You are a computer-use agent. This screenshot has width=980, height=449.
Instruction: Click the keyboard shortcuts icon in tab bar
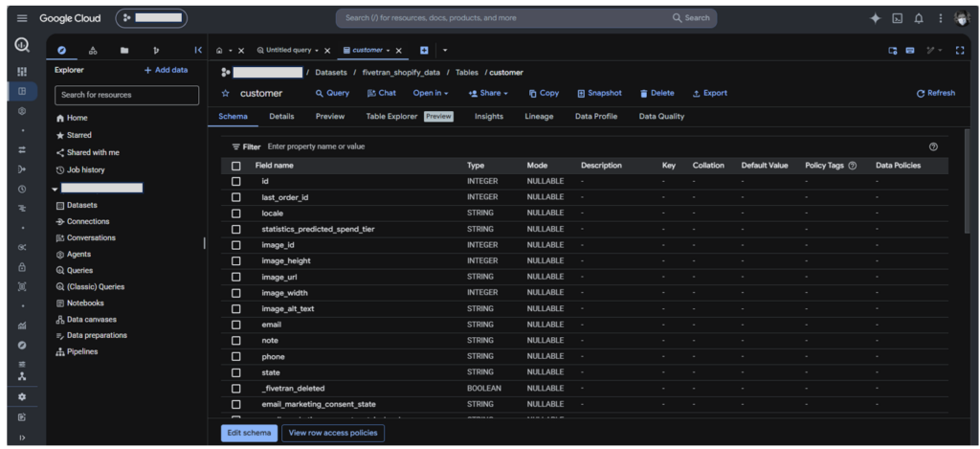[x=910, y=50]
